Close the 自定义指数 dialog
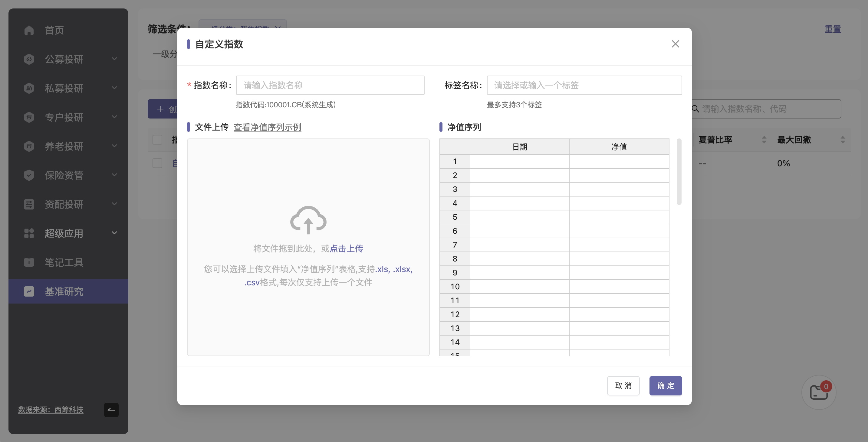 click(x=675, y=44)
